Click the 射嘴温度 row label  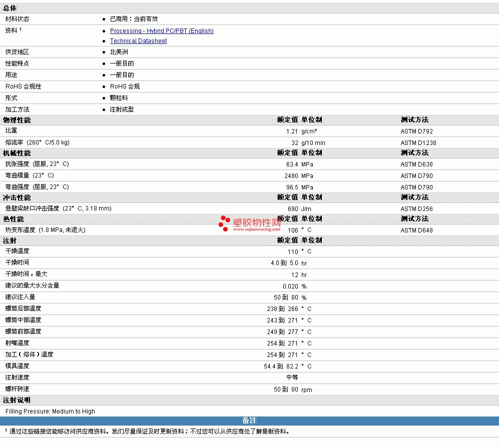[x=17, y=343]
